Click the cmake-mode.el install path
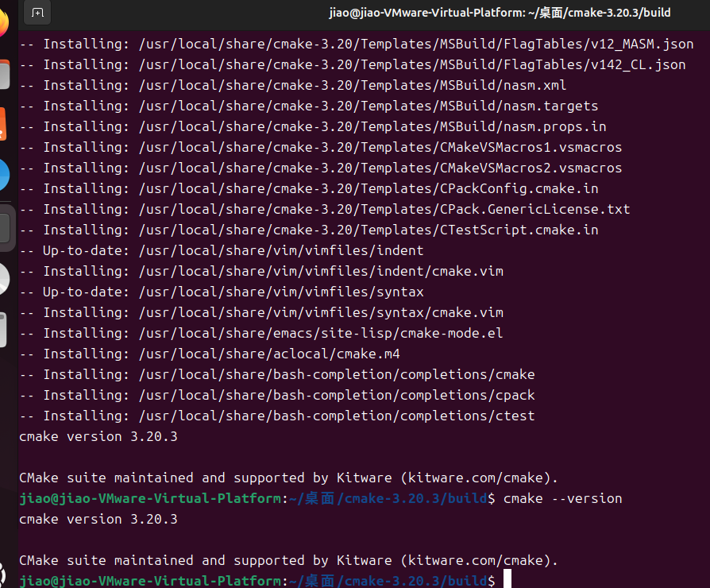Viewport: 710px width, 588px height. tap(320, 333)
